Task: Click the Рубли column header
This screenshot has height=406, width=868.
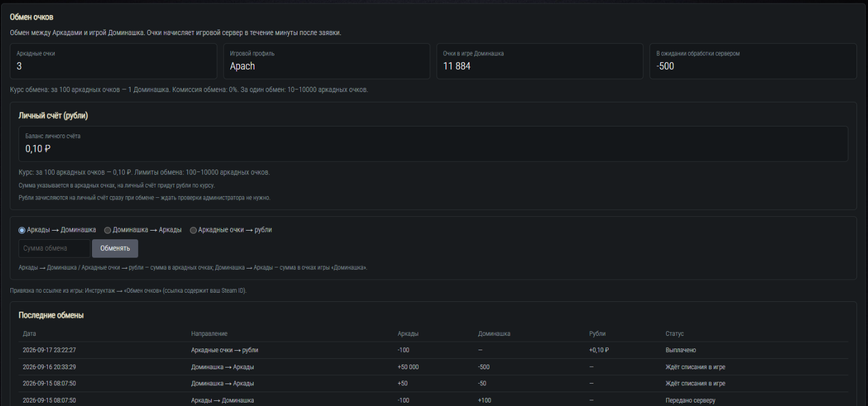Action: (598, 334)
